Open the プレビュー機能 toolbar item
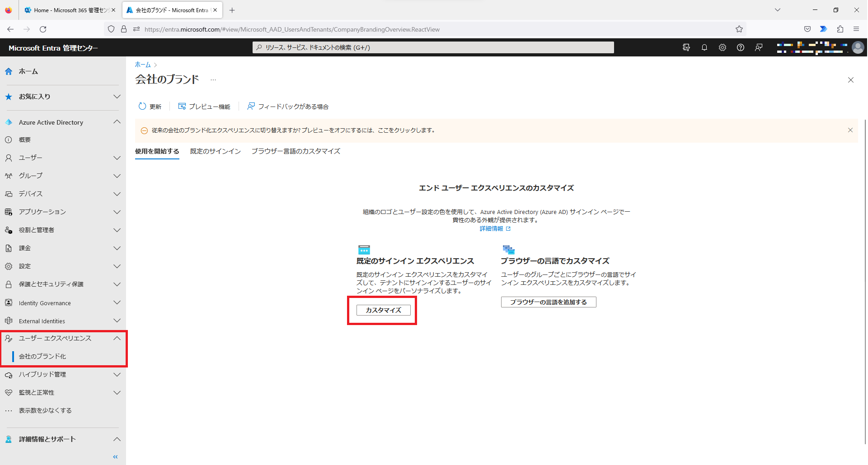This screenshot has height=465, width=868. pos(204,107)
